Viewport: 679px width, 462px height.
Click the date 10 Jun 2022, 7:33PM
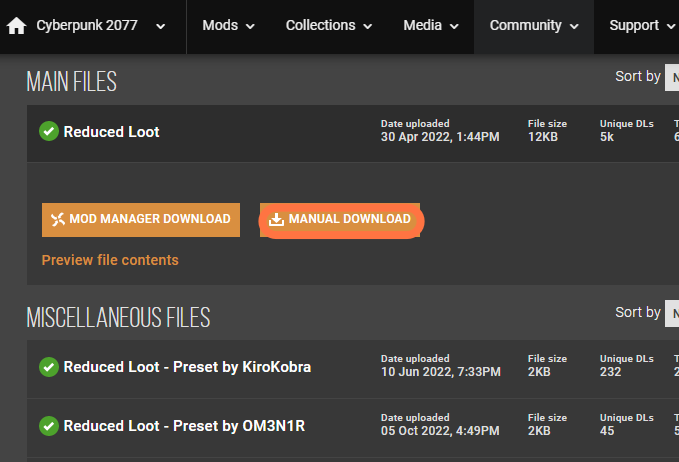pyautogui.click(x=440, y=372)
